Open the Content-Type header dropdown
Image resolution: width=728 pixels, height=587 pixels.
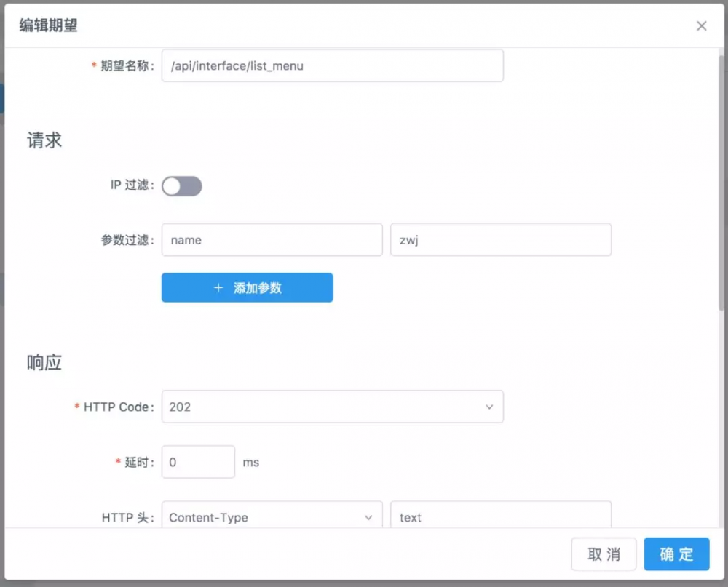(272, 517)
